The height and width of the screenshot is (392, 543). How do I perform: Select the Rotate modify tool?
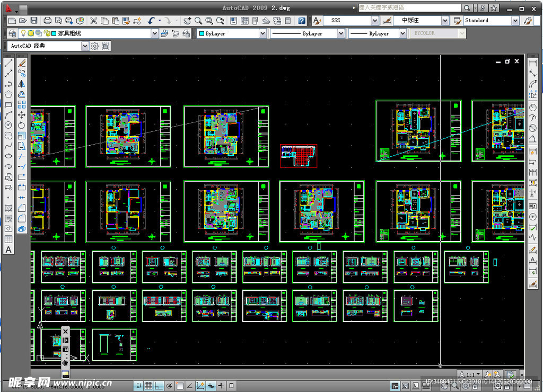22,126
